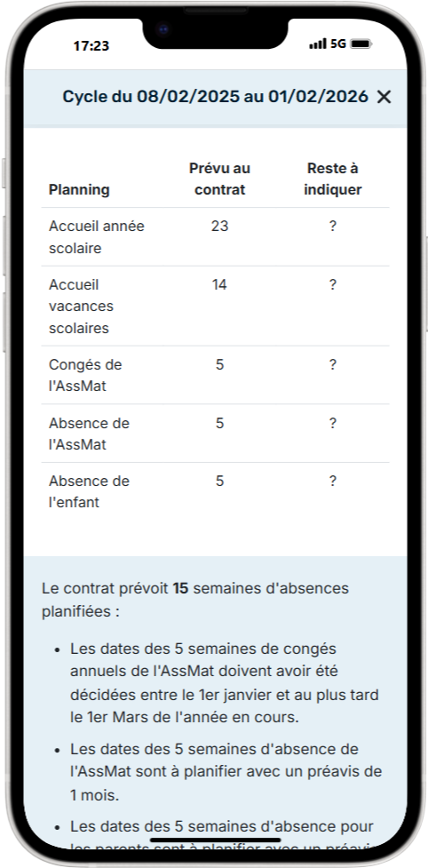Select the Accueil année scolaire row label
The width and height of the screenshot is (428, 868).
96,237
